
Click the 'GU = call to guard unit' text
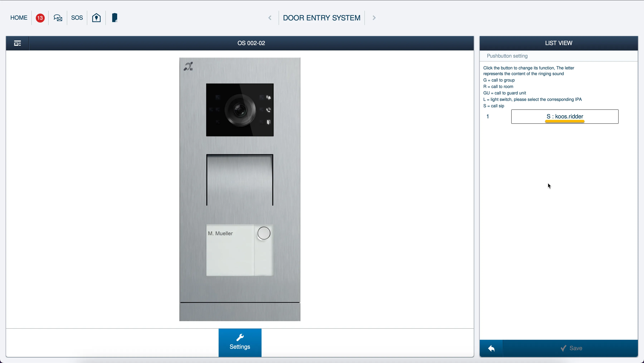pyautogui.click(x=504, y=93)
